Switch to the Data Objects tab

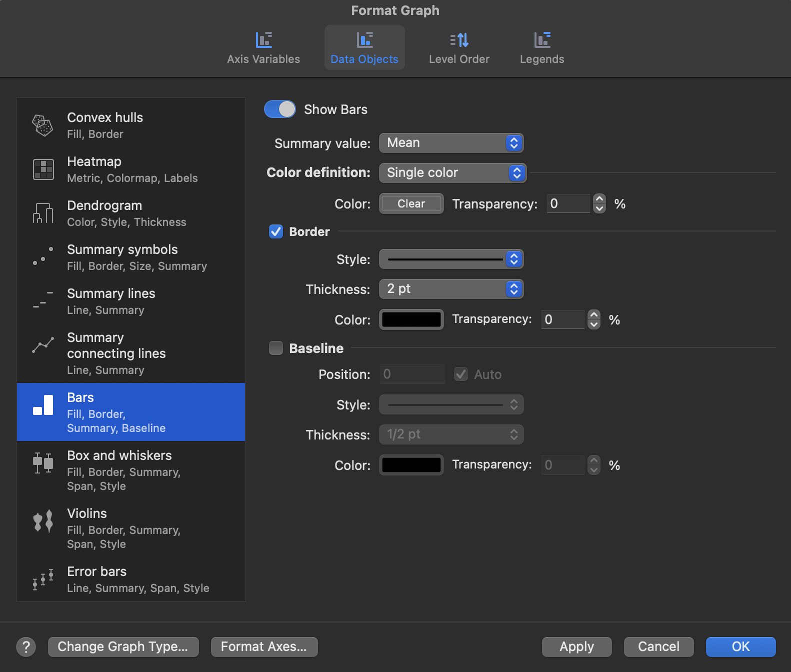[x=364, y=48]
